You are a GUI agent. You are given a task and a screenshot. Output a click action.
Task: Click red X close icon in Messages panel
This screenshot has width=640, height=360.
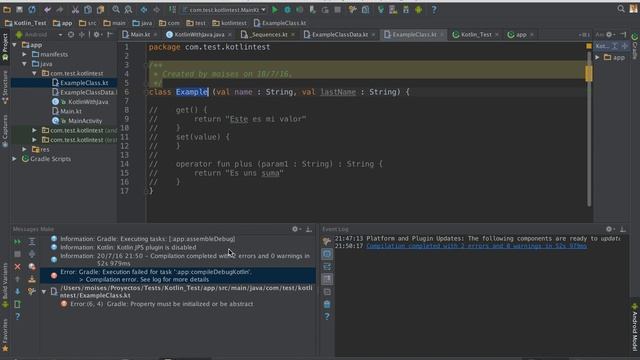(x=18, y=267)
